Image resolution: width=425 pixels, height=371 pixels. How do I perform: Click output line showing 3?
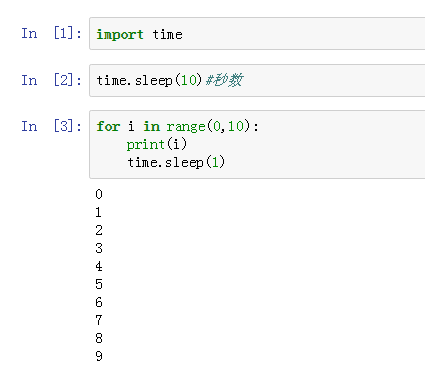point(99,248)
